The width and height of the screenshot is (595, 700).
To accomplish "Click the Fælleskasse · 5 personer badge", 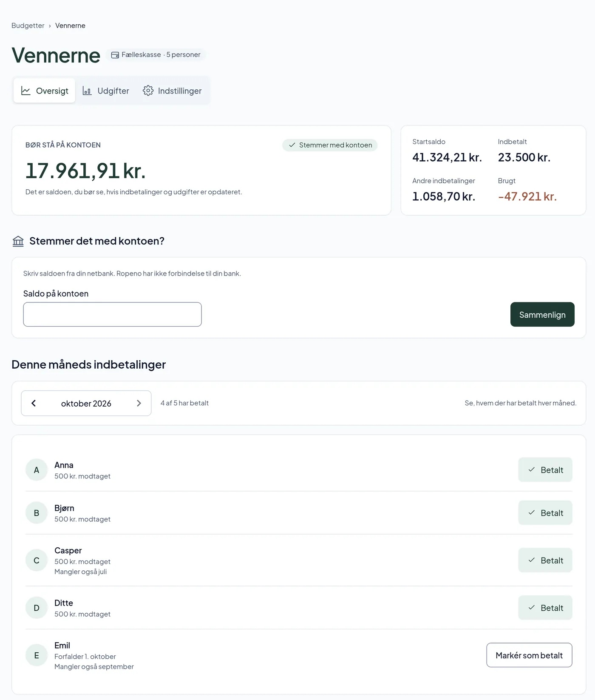I will (156, 55).
